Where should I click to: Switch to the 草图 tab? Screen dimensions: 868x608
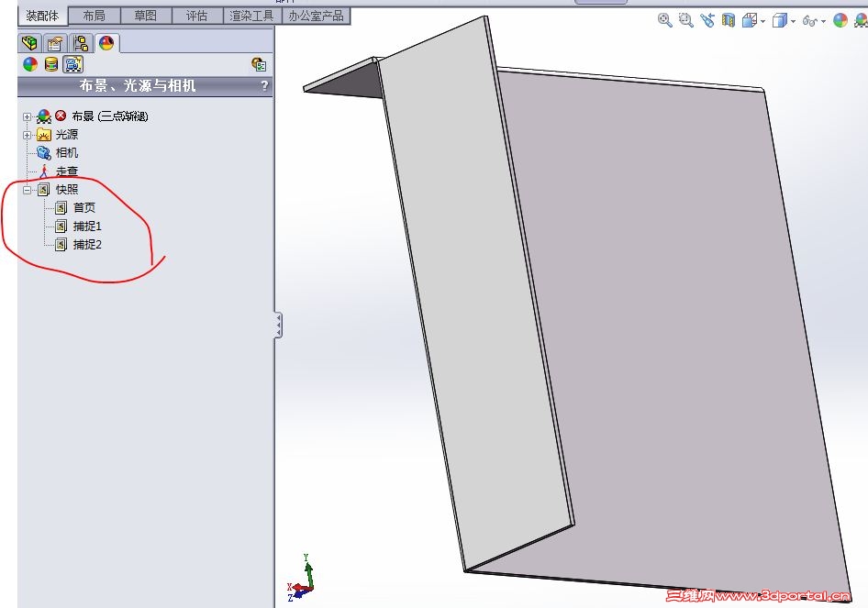click(146, 16)
